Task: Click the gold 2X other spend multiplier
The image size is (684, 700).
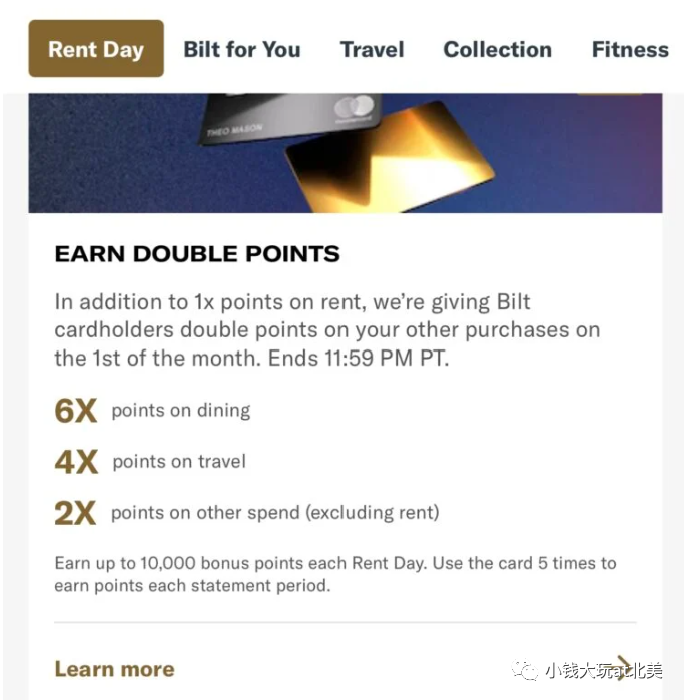Action: (x=75, y=513)
